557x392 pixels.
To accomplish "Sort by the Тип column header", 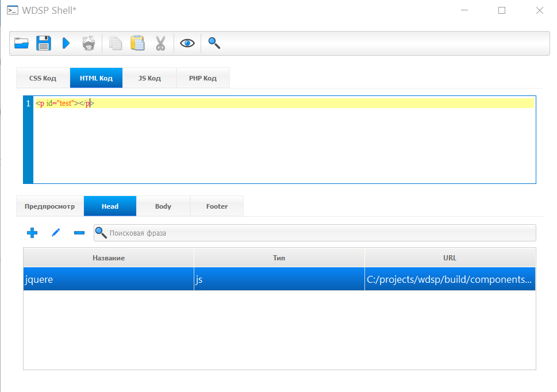I will [279, 258].
